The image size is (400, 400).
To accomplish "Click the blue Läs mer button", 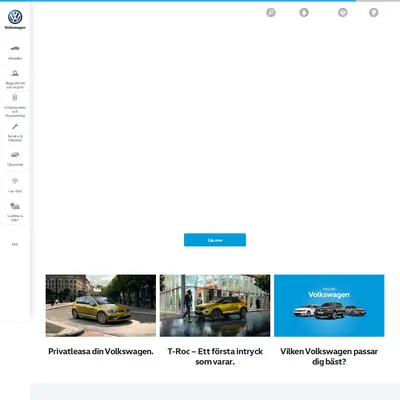I will point(215,240).
